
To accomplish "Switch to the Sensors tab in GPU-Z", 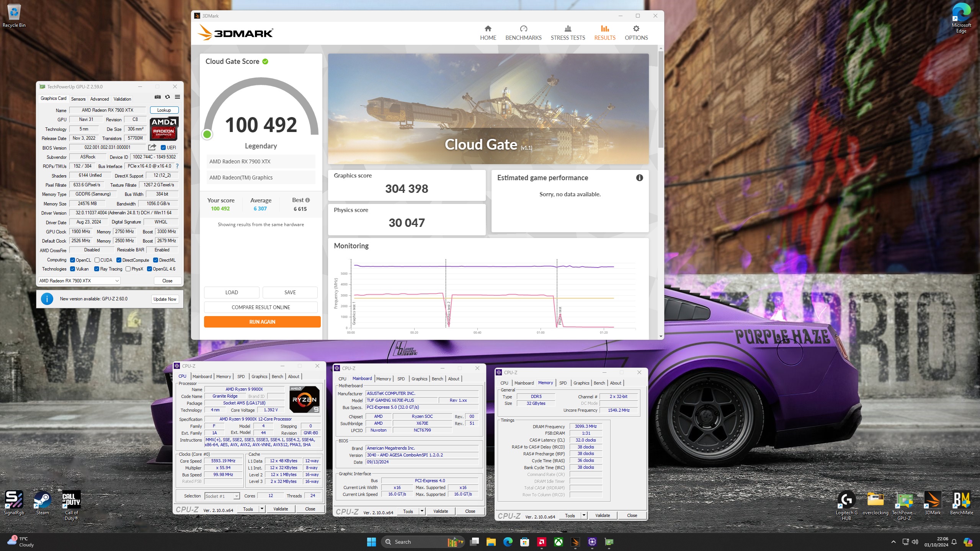I will coord(78,99).
